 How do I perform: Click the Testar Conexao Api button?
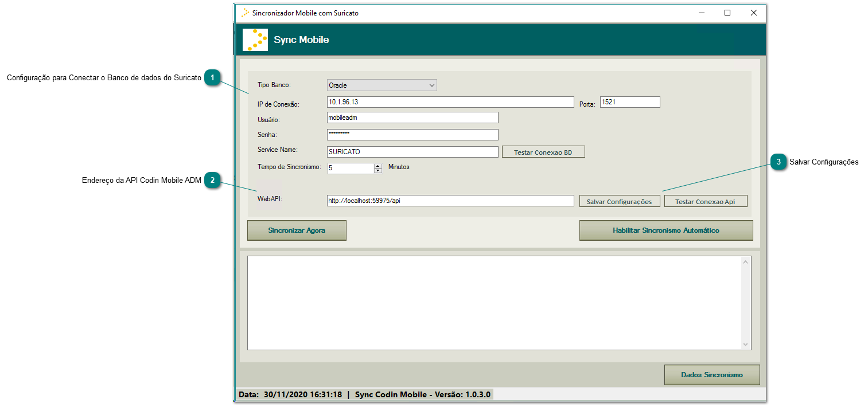coord(706,201)
